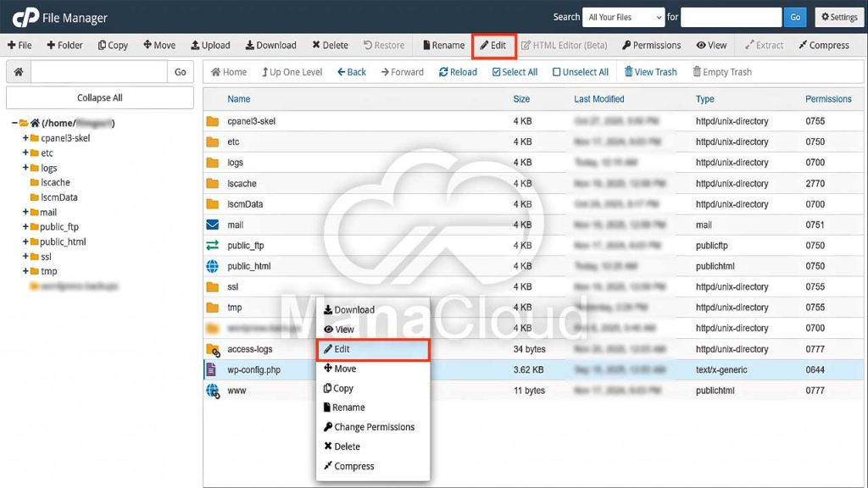This screenshot has width=868, height=488.
Task: Sort files by the Last Modified column
Action: [x=598, y=99]
